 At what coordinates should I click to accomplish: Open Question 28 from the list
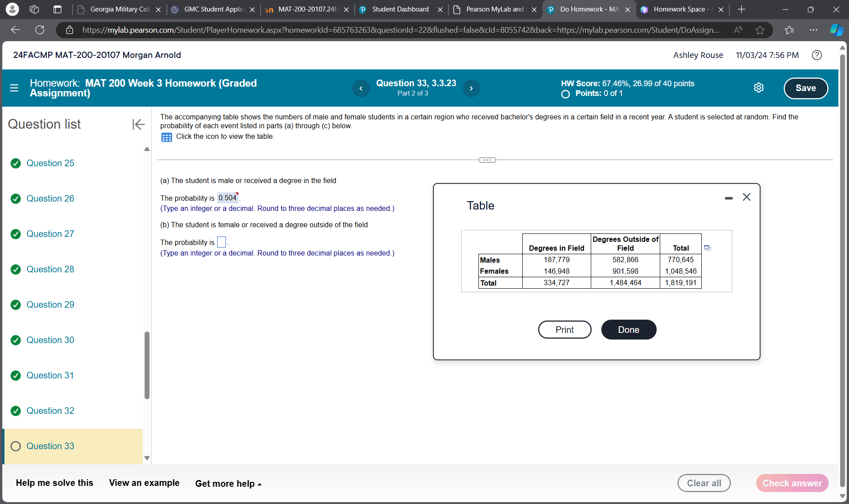pos(50,269)
